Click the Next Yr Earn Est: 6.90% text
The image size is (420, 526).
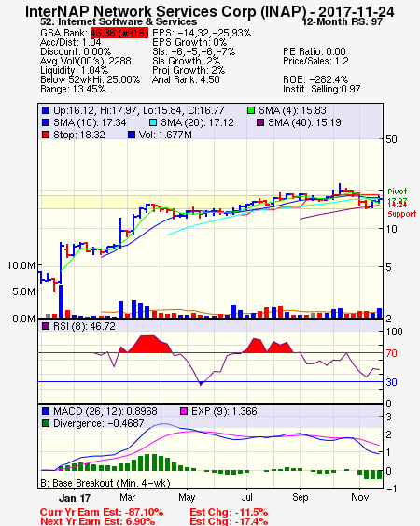(x=98, y=521)
